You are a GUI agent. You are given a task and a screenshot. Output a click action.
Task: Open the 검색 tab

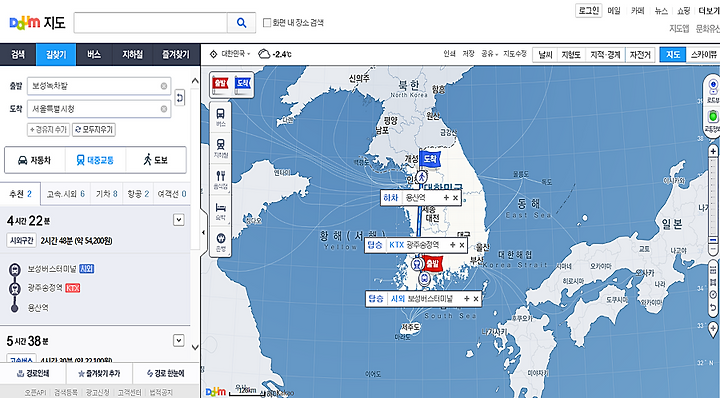click(x=18, y=55)
